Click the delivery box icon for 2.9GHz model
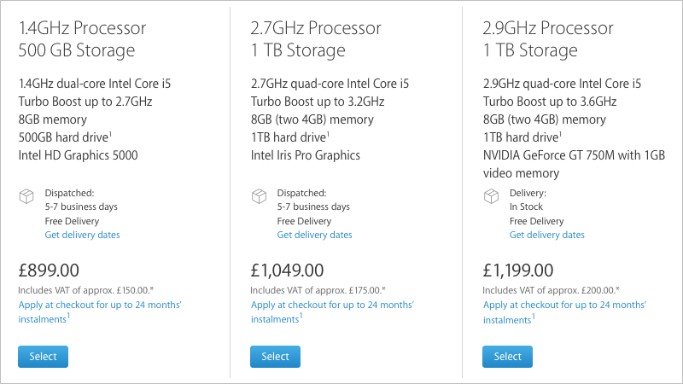 491,196
